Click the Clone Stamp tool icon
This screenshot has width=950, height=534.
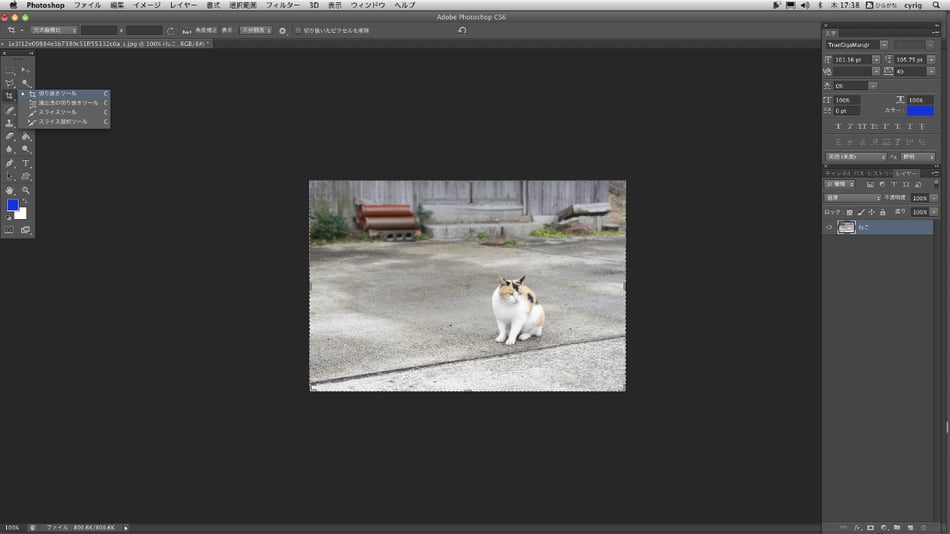click(x=10, y=123)
